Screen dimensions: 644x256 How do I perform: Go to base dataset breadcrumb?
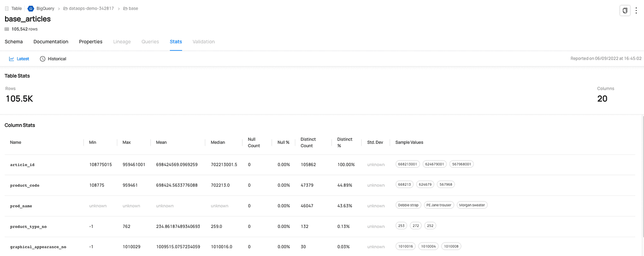click(133, 8)
